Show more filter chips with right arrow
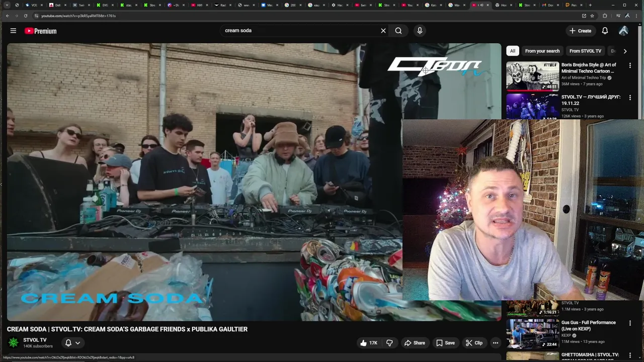Screen dimensions: 644x362 point(625,51)
